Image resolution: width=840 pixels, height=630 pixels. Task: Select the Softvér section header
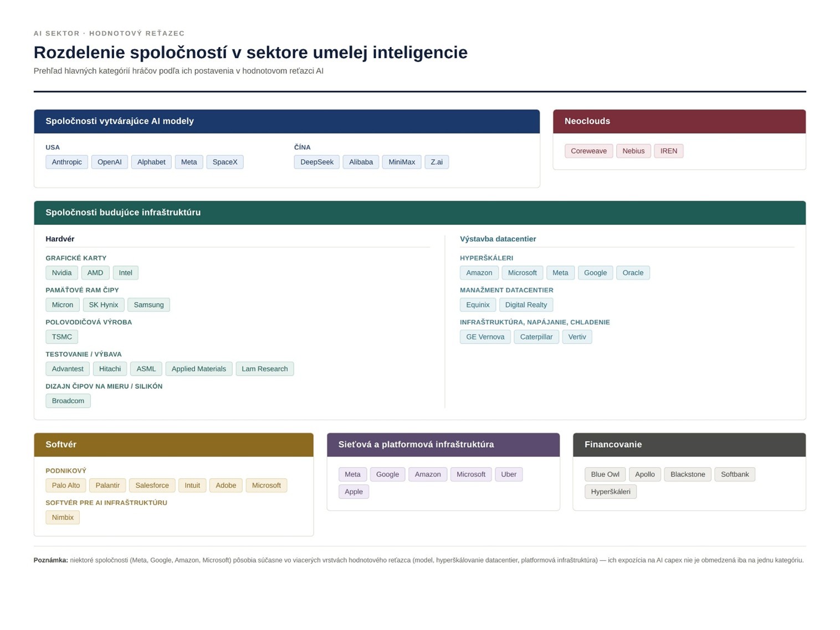(x=173, y=445)
